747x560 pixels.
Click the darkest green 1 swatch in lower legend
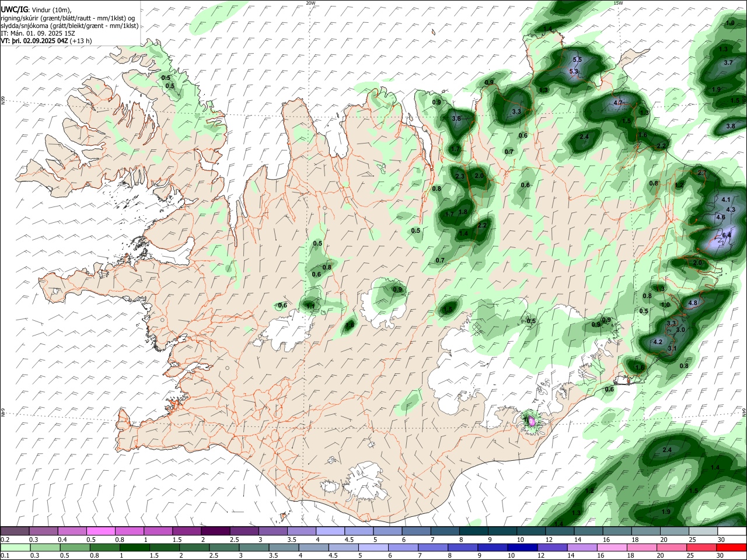pos(134,548)
